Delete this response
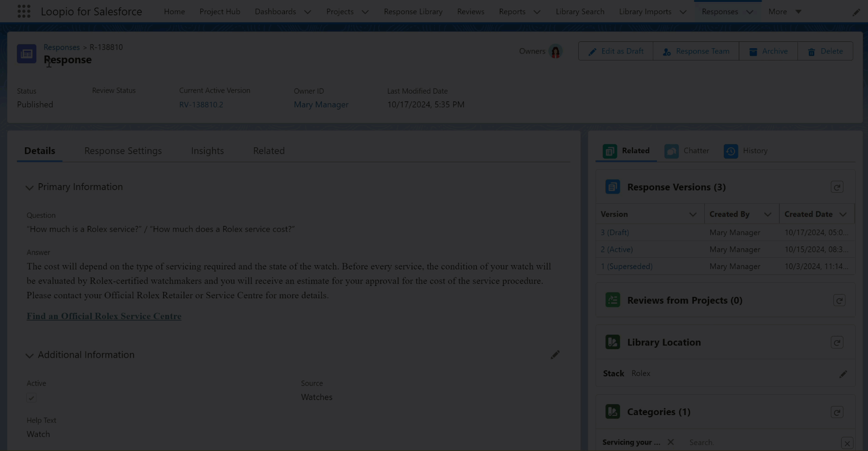 (x=825, y=51)
